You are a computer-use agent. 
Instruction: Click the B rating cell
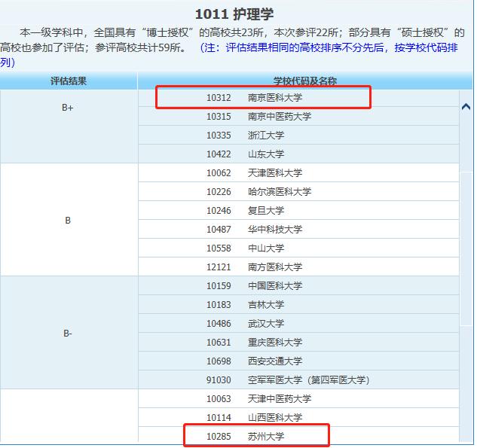coord(69,220)
